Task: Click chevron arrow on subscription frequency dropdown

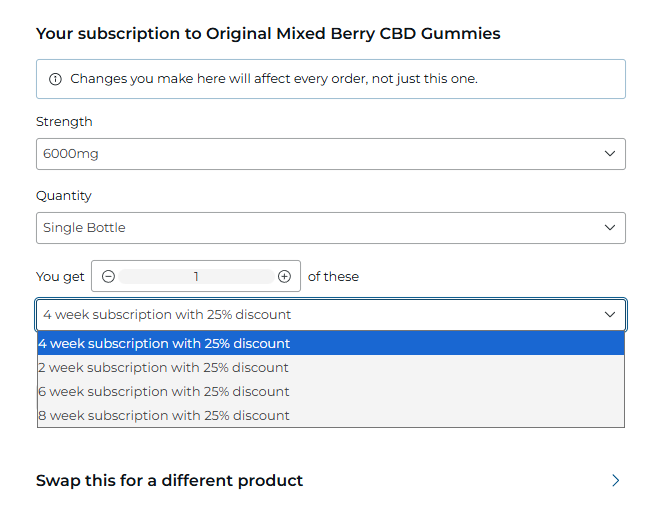Action: point(610,314)
